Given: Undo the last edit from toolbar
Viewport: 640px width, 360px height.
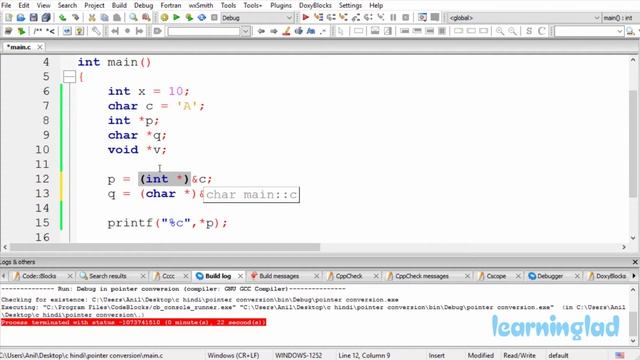Looking at the screenshot, I should (62, 18).
